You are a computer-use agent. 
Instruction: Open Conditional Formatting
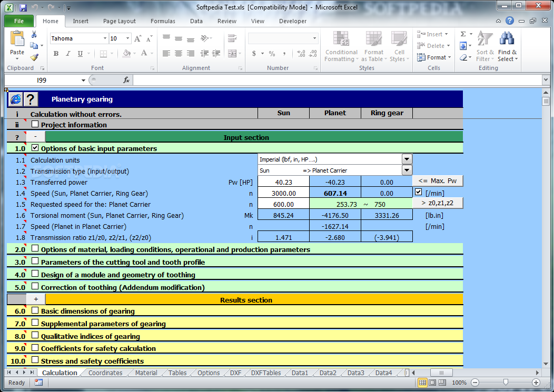pos(341,46)
